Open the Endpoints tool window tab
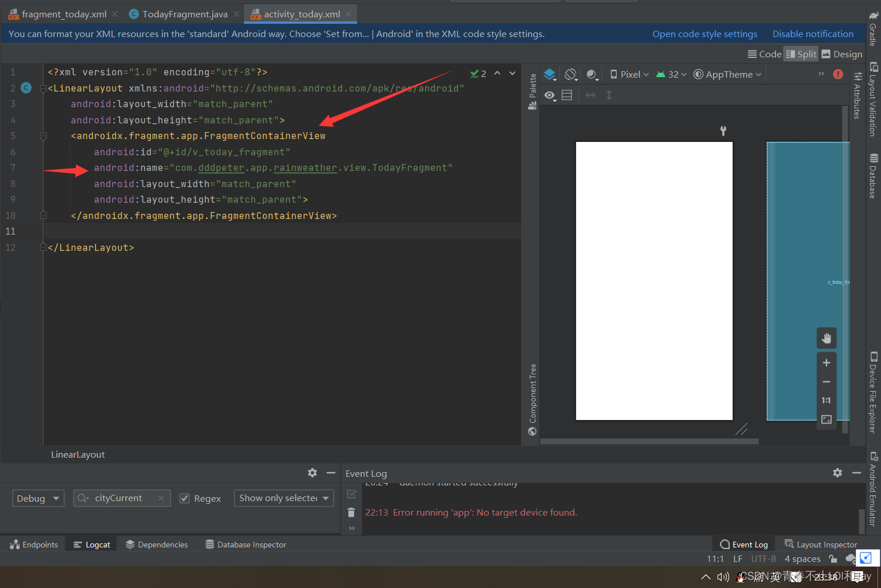Viewport: 881px width, 588px height. [x=34, y=545]
